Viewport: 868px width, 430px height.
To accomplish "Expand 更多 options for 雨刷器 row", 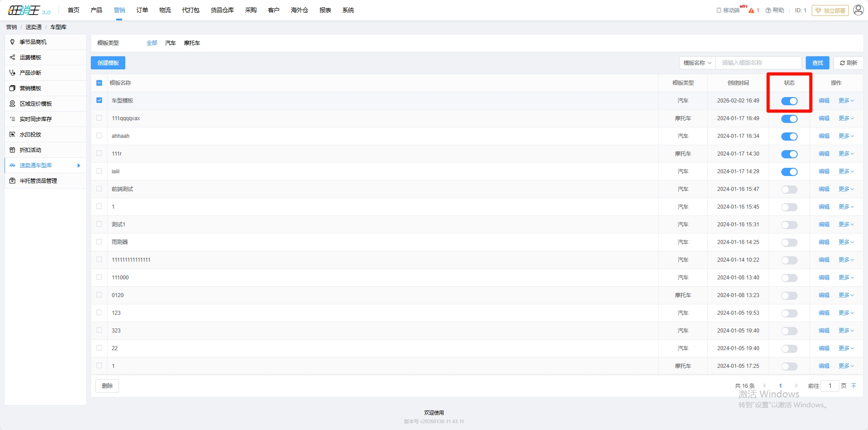I will [846, 242].
